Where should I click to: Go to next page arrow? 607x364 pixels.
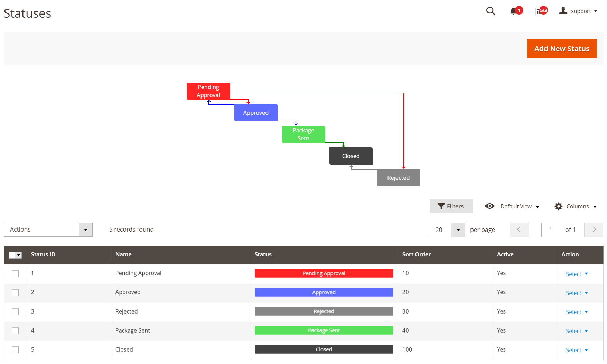point(594,230)
